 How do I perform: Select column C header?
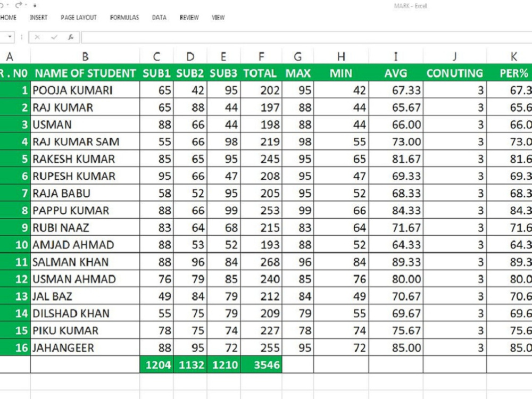coord(156,56)
